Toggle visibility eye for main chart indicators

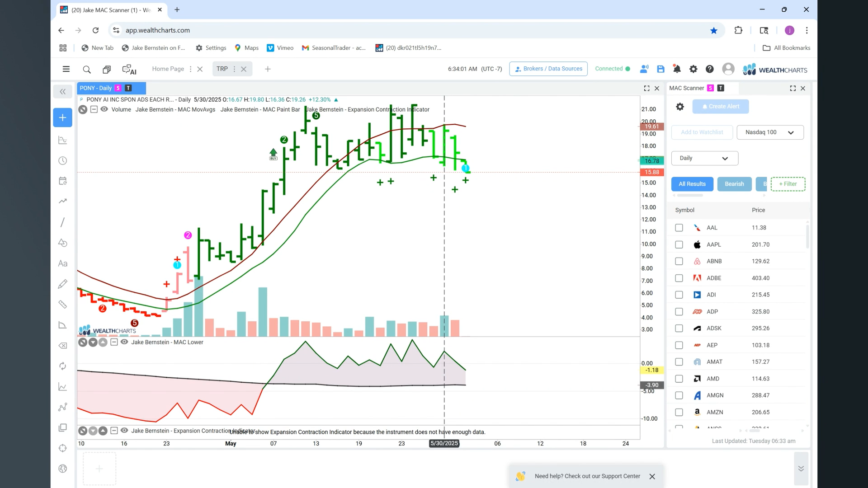click(104, 109)
